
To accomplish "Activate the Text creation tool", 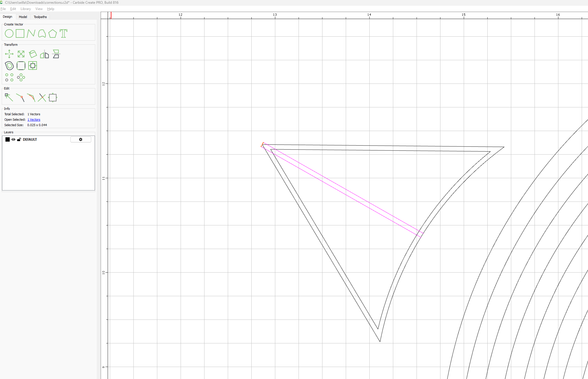I will [x=63, y=34].
